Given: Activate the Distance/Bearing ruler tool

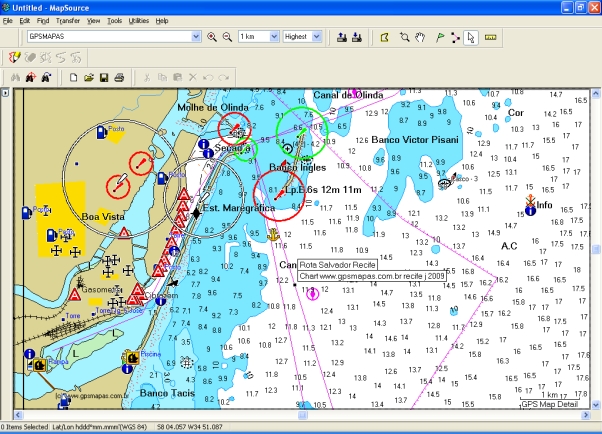Looking at the screenshot, I should pyautogui.click(x=490, y=37).
